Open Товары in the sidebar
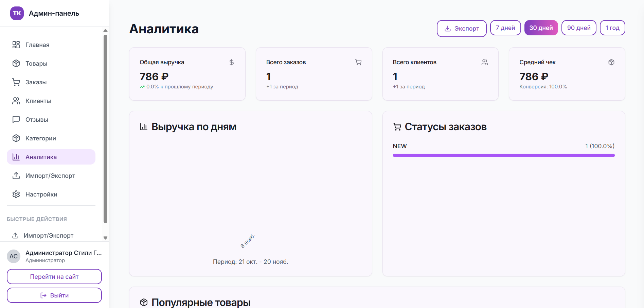The width and height of the screenshot is (644, 308). (x=36, y=64)
